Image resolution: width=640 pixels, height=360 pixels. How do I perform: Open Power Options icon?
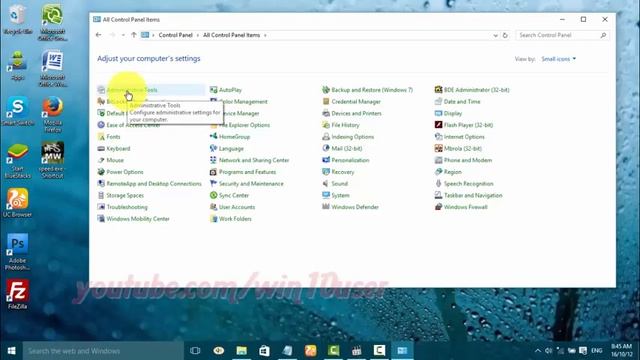tap(101, 172)
